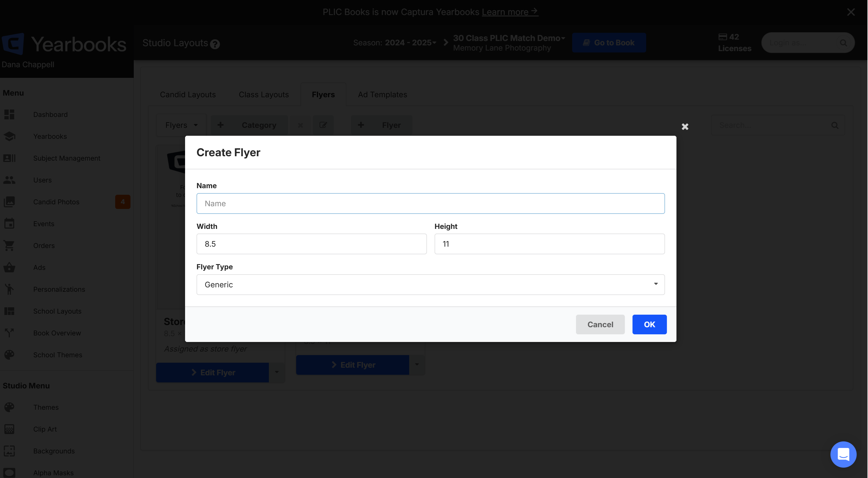This screenshot has width=868, height=478.
Task: Click the Candid Photos icon
Action: (x=10, y=202)
